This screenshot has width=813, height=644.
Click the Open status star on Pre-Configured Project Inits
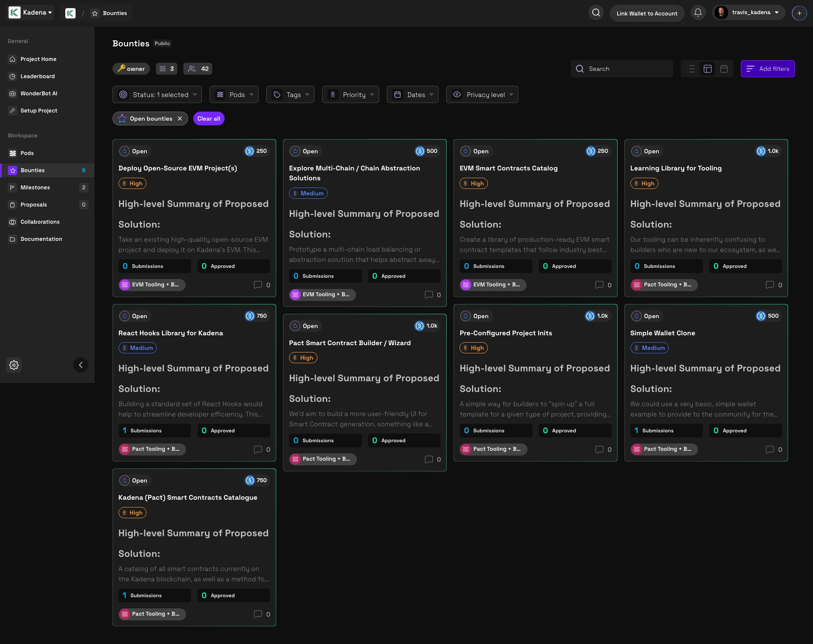tap(466, 316)
